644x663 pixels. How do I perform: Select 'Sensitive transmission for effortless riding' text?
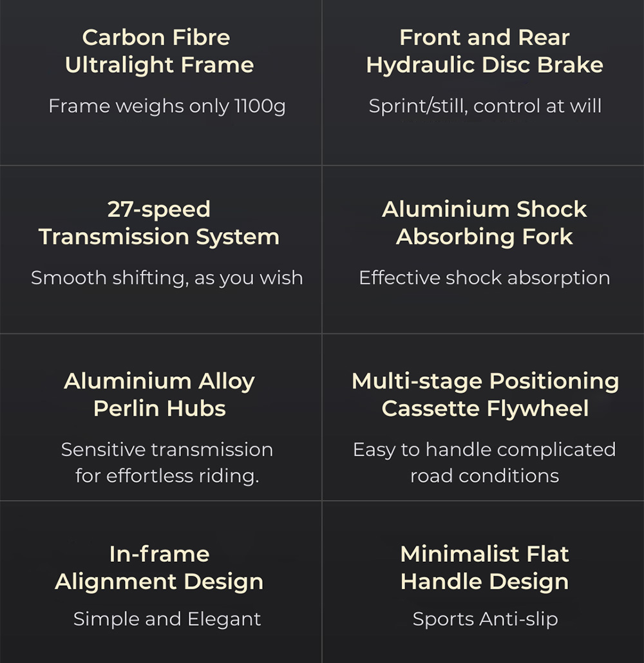pos(167,462)
